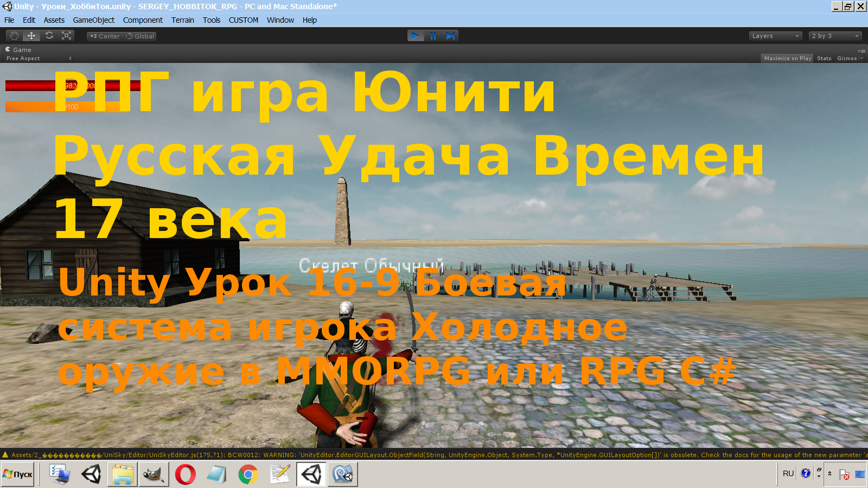Select the Hand (view) tool

14,36
